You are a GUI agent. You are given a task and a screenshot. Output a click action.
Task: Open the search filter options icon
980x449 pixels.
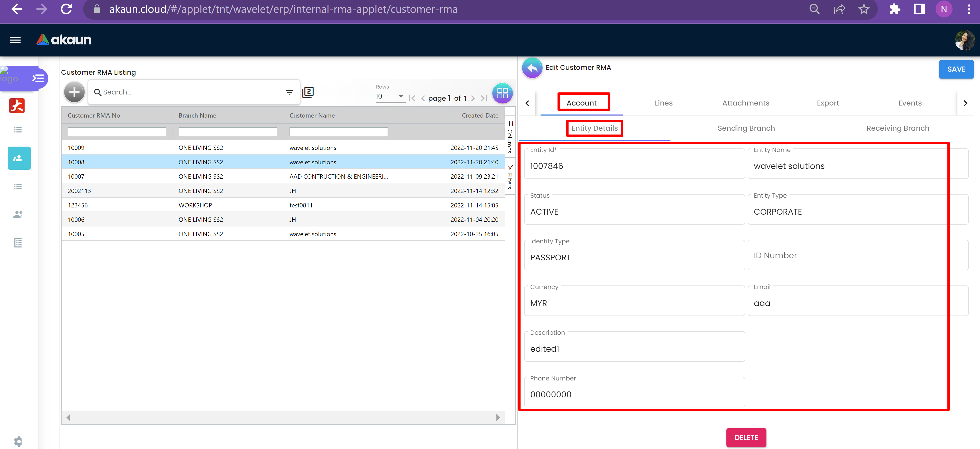(289, 92)
